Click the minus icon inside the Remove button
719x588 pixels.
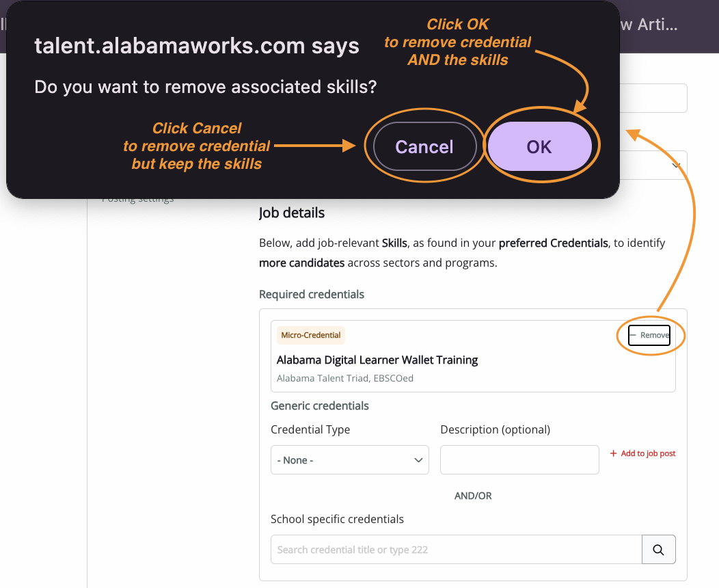click(634, 335)
